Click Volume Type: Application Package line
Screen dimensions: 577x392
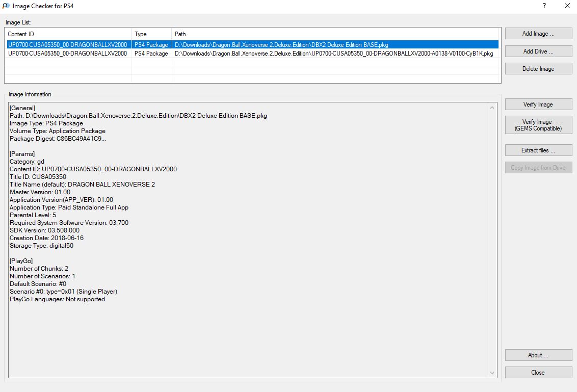tap(58, 131)
